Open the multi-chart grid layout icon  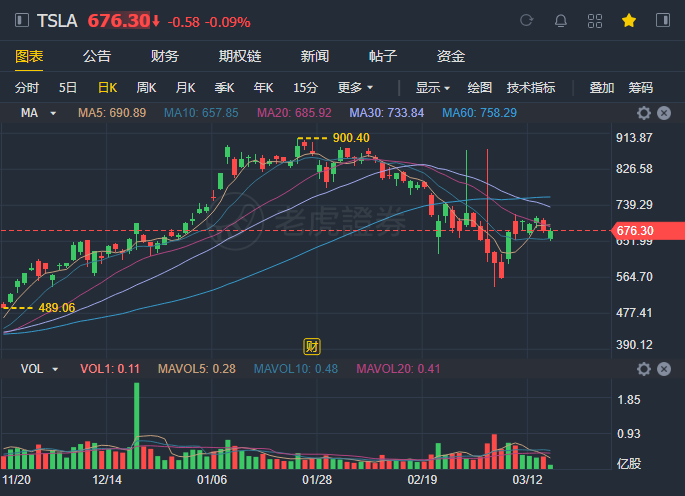tap(595, 21)
